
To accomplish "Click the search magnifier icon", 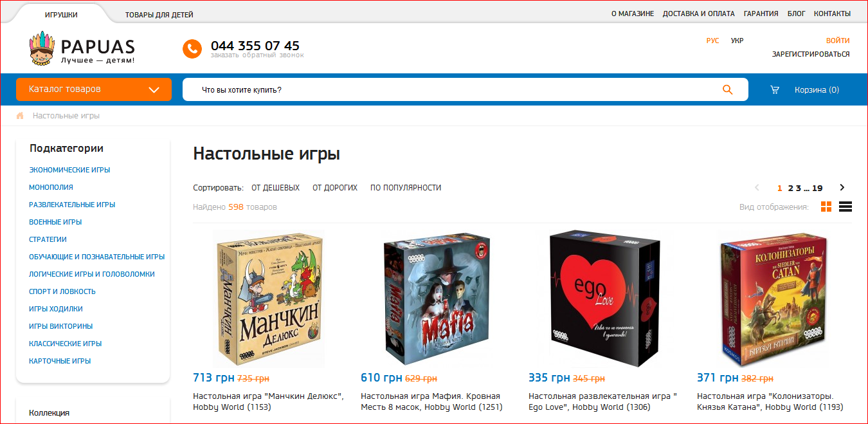I will [x=727, y=89].
